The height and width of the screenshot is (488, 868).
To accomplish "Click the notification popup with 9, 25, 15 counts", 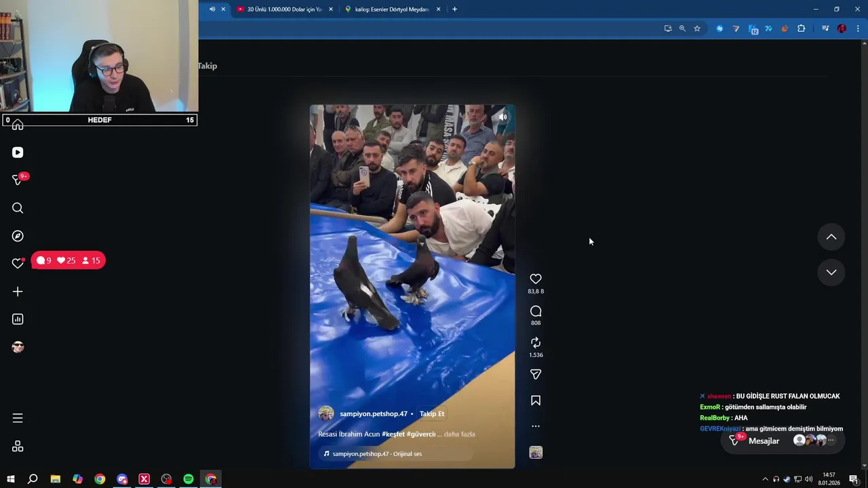I will point(68,260).
